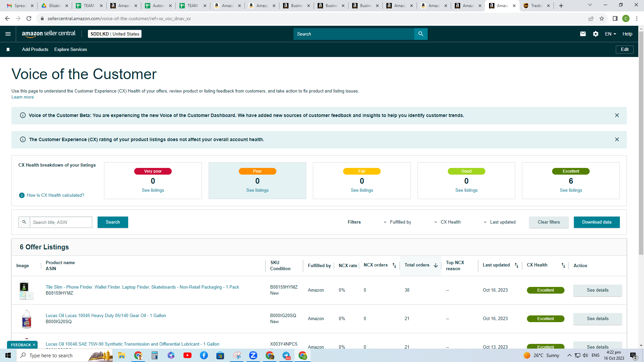This screenshot has height=362, width=644.
Task: Go back with browser back arrow
Action: click(7, 18)
